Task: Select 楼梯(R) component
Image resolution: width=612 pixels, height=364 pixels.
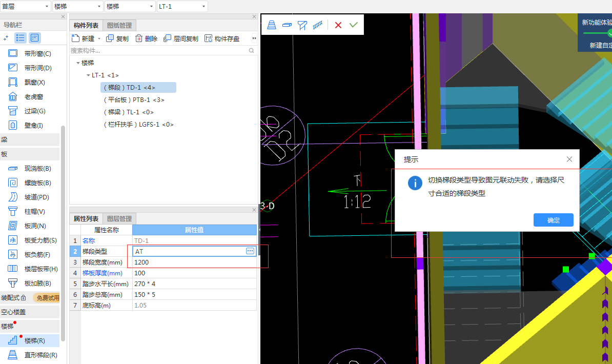Action: pyautogui.click(x=30, y=340)
